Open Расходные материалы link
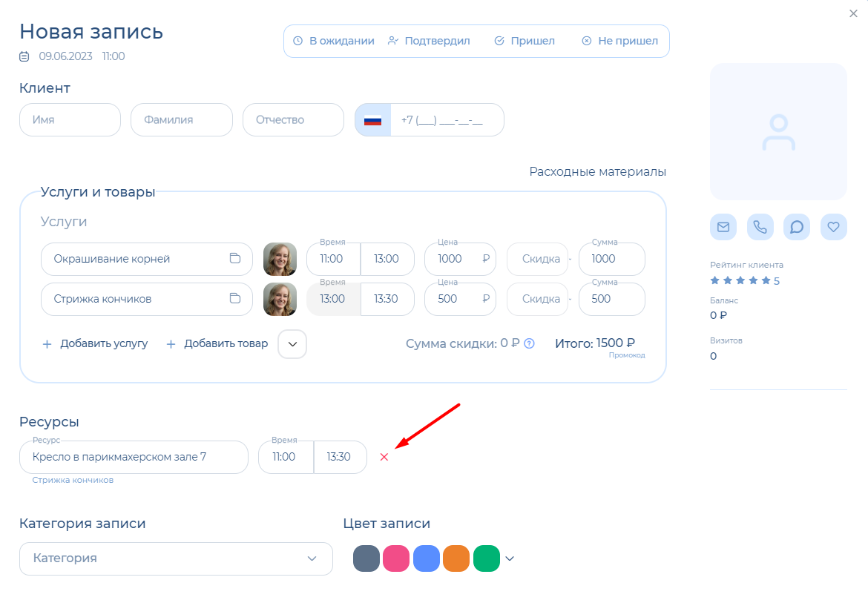 click(597, 172)
